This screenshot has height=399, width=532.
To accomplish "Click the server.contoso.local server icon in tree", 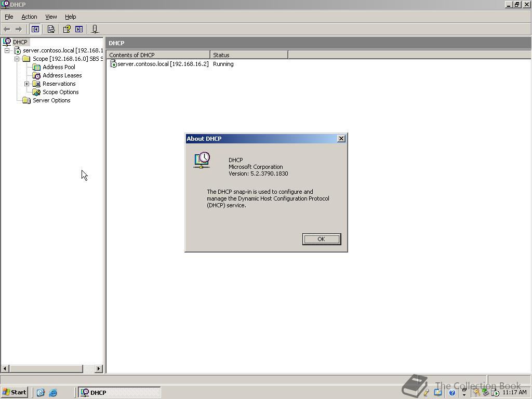I will coord(17,50).
